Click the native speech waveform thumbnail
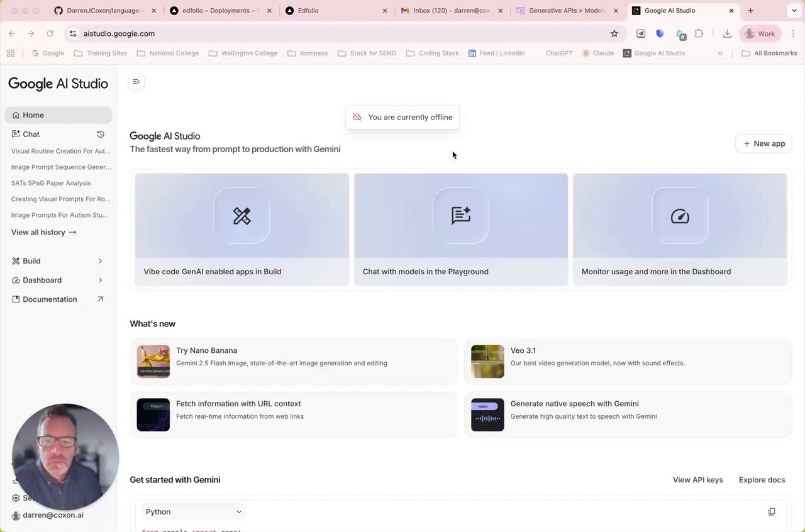This screenshot has width=805, height=532. [487, 414]
